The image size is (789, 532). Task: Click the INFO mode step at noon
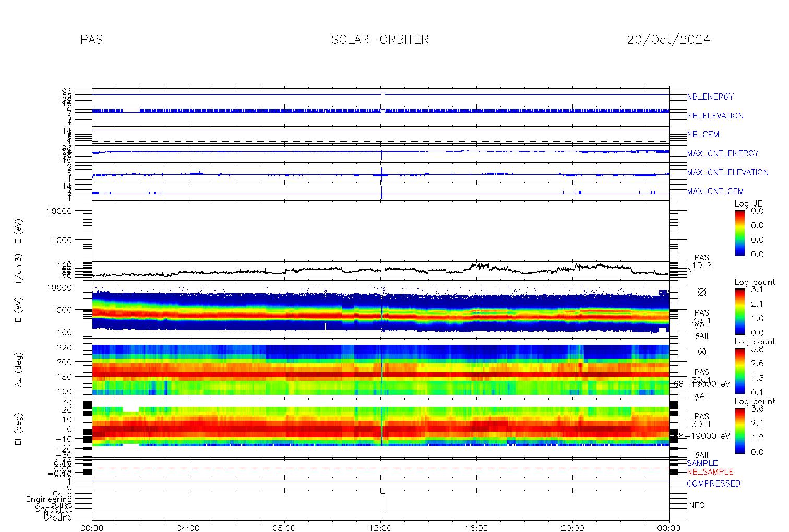(x=383, y=503)
